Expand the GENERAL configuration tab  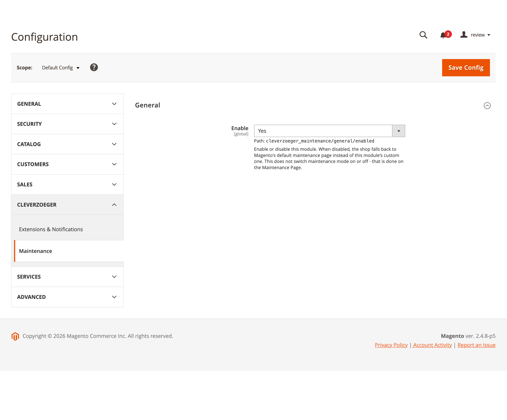67,104
